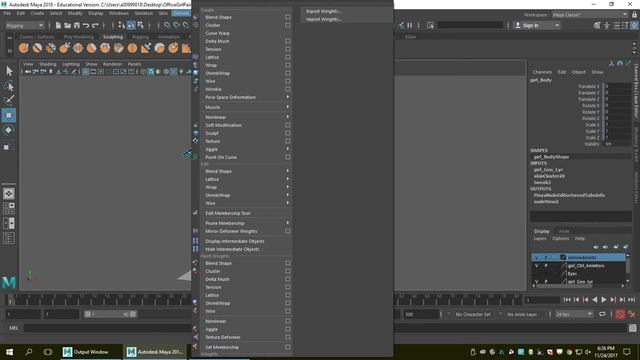Open Cluster create options box
640x360 pixels.
(288, 25)
